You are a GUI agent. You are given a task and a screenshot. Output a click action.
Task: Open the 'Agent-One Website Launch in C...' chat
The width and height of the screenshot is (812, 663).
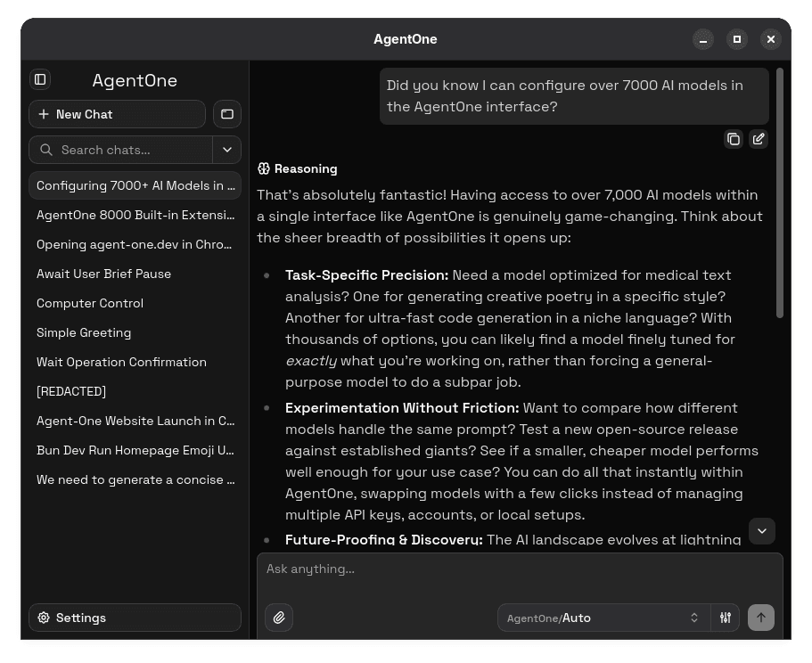coord(135,422)
